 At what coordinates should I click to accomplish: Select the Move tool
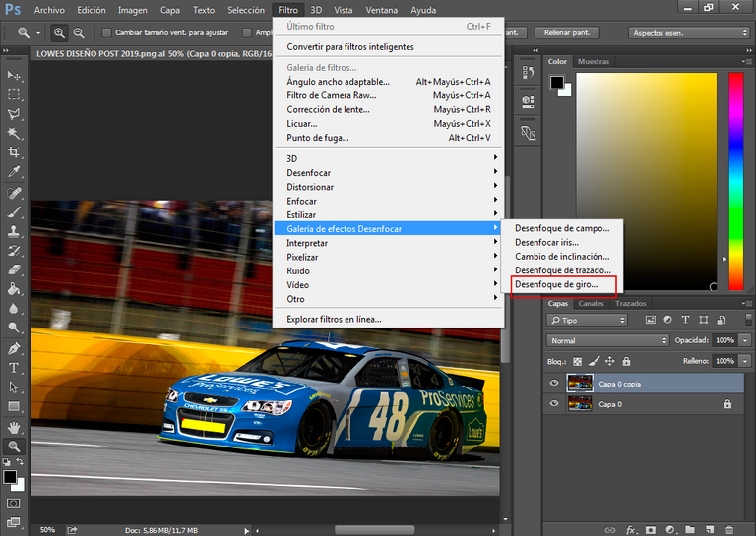pyautogui.click(x=14, y=76)
